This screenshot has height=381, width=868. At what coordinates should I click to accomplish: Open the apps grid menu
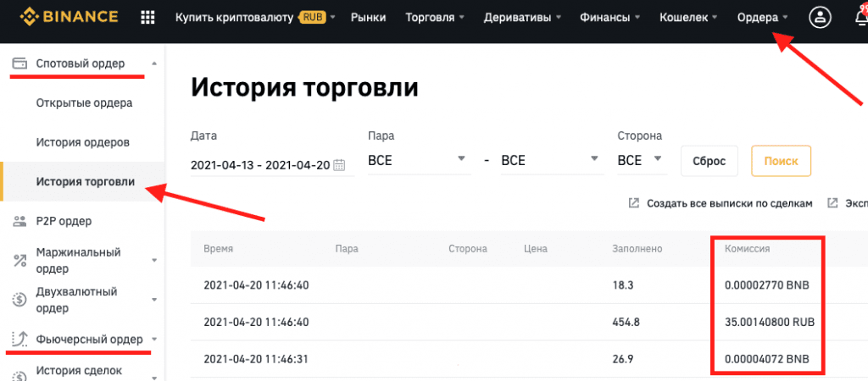point(147,17)
